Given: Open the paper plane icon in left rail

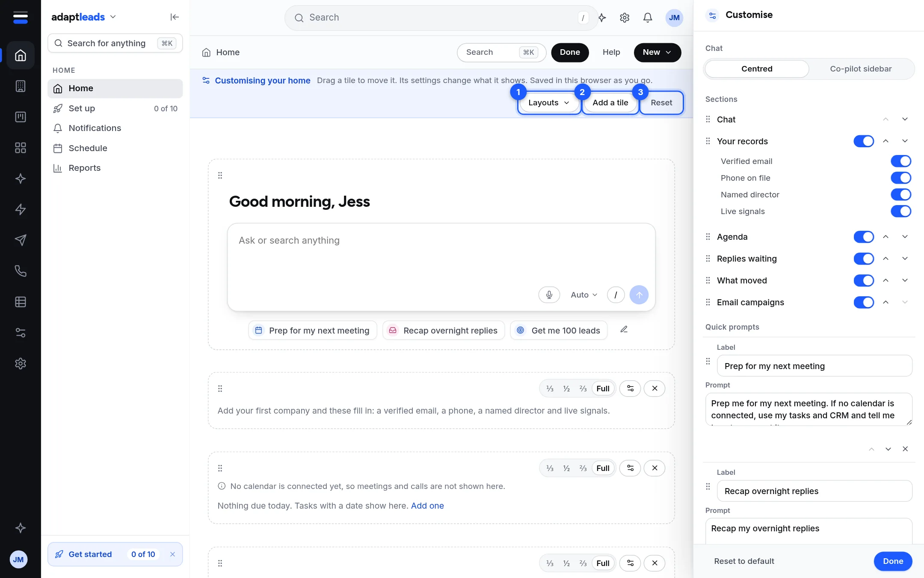Looking at the screenshot, I should 21,240.
